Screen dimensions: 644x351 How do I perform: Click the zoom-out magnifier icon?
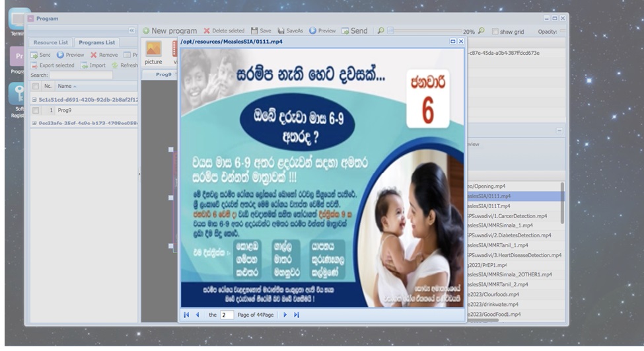point(381,30)
